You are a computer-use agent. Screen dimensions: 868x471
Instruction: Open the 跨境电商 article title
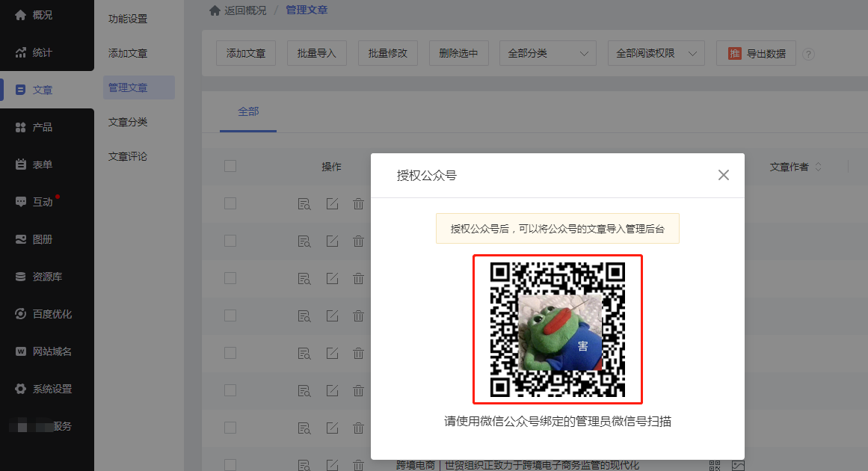(x=517, y=466)
